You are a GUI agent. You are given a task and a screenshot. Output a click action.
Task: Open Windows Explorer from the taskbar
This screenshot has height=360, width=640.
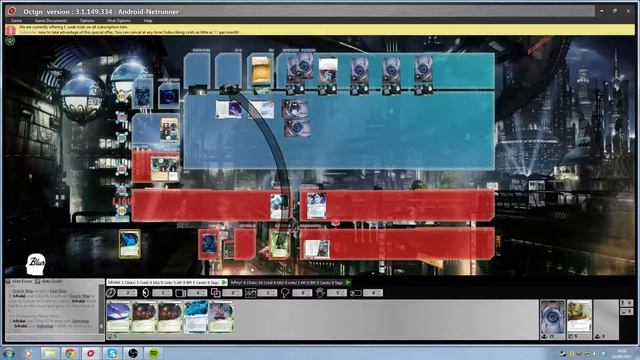coord(49,353)
